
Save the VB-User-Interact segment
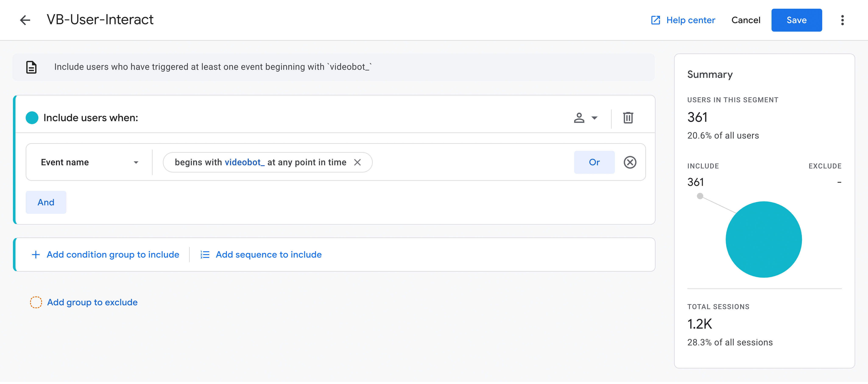click(x=797, y=20)
